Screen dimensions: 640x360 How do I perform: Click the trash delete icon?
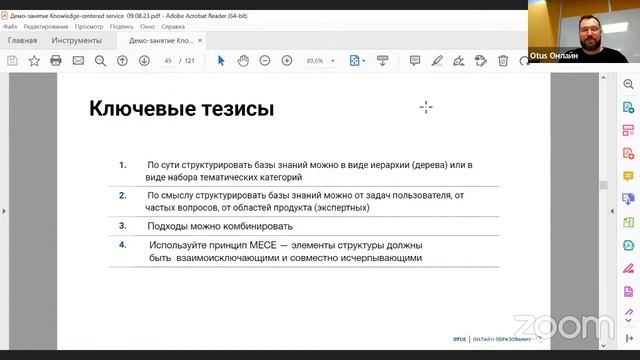tap(503, 61)
